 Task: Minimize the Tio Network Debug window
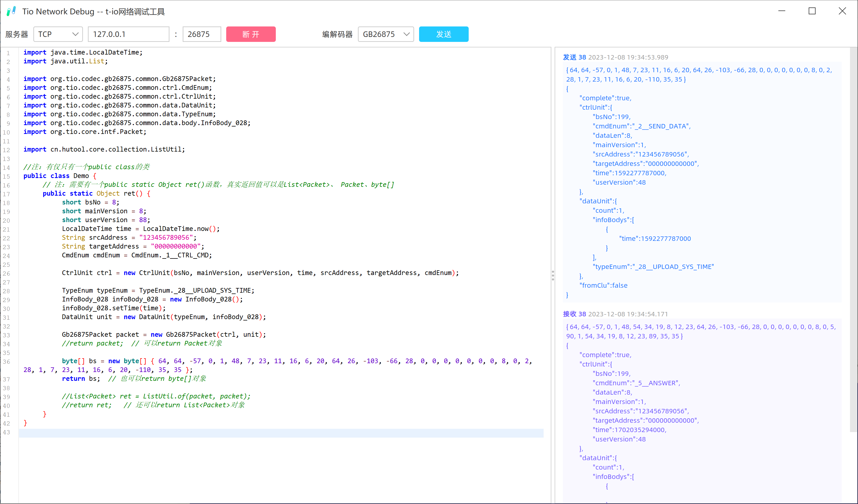tap(782, 11)
